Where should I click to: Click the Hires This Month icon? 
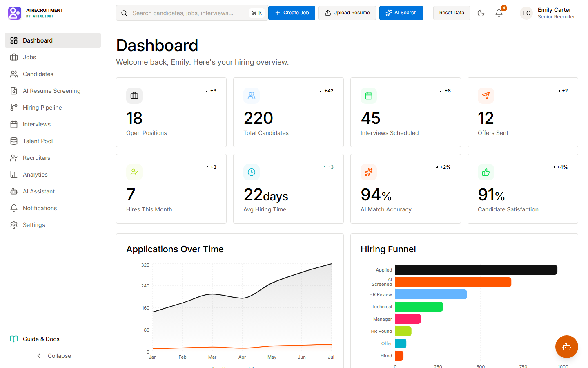(134, 172)
